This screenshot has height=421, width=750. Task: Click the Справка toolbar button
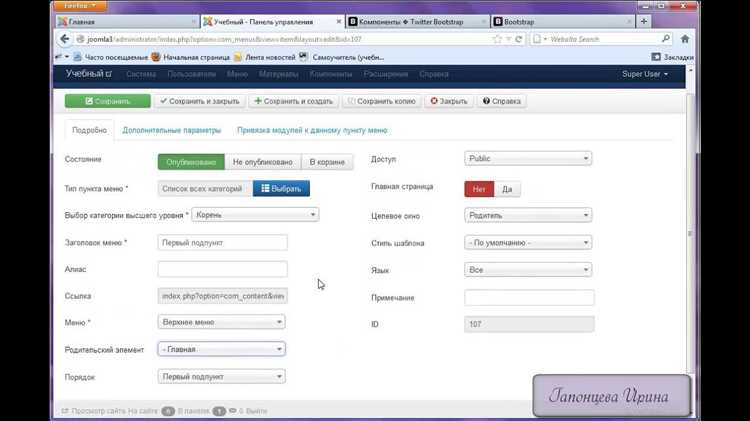501,101
